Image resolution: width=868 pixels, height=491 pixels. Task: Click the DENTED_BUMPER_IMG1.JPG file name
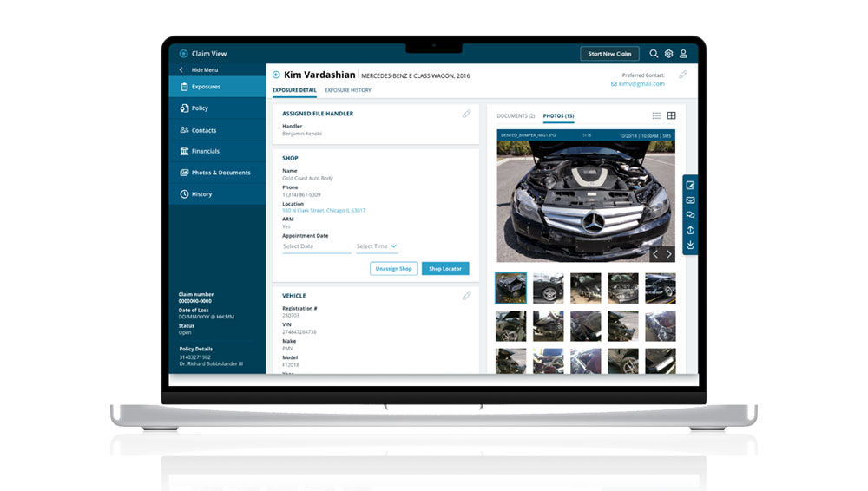pos(528,135)
